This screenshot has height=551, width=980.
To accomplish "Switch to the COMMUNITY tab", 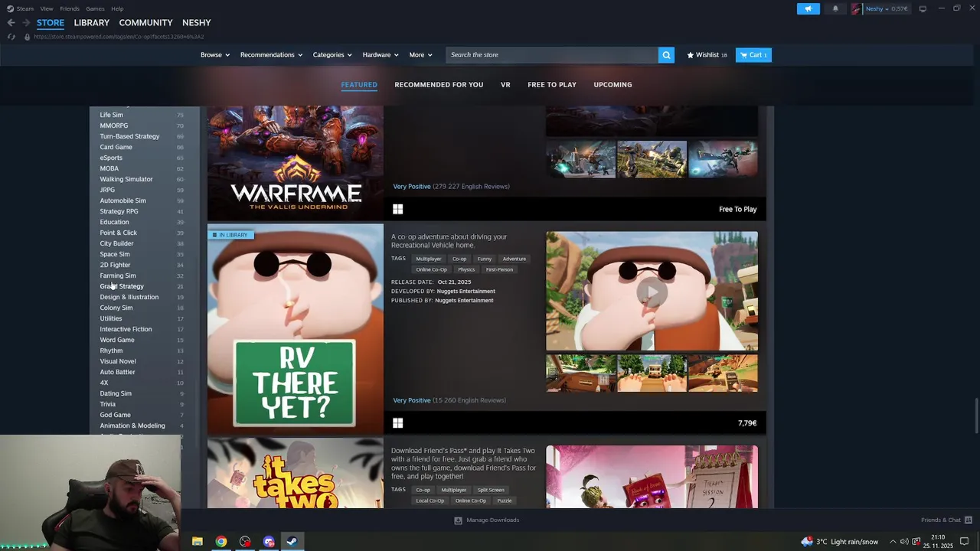I will coord(145,23).
